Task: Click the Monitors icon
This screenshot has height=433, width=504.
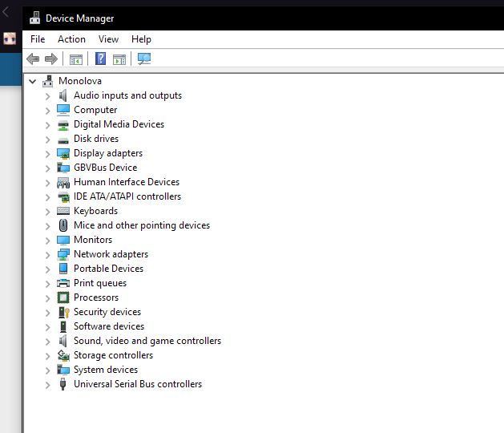Action: 63,240
